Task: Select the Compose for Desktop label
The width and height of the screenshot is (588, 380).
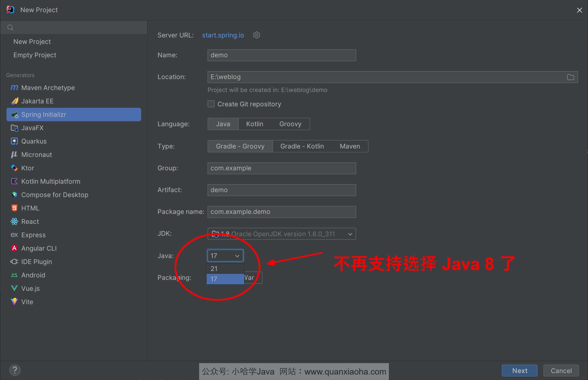Action: coord(55,195)
